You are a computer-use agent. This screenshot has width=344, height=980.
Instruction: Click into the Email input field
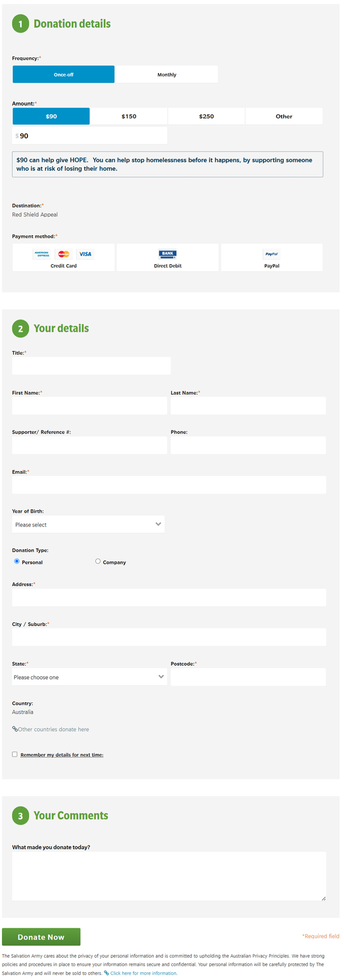pos(169,484)
